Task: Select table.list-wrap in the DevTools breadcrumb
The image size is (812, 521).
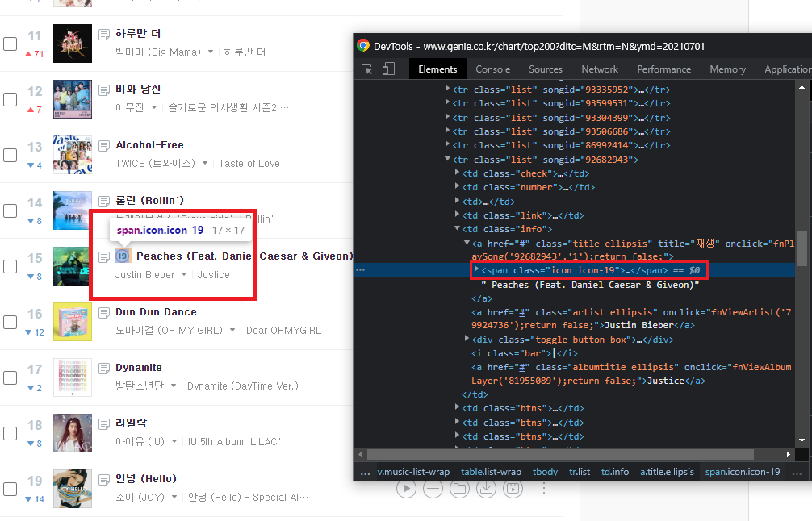Action: [491, 472]
